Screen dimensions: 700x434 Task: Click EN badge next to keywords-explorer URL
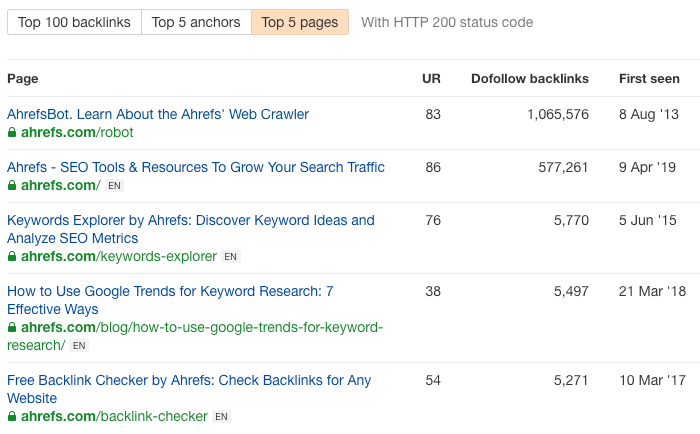tap(231, 257)
